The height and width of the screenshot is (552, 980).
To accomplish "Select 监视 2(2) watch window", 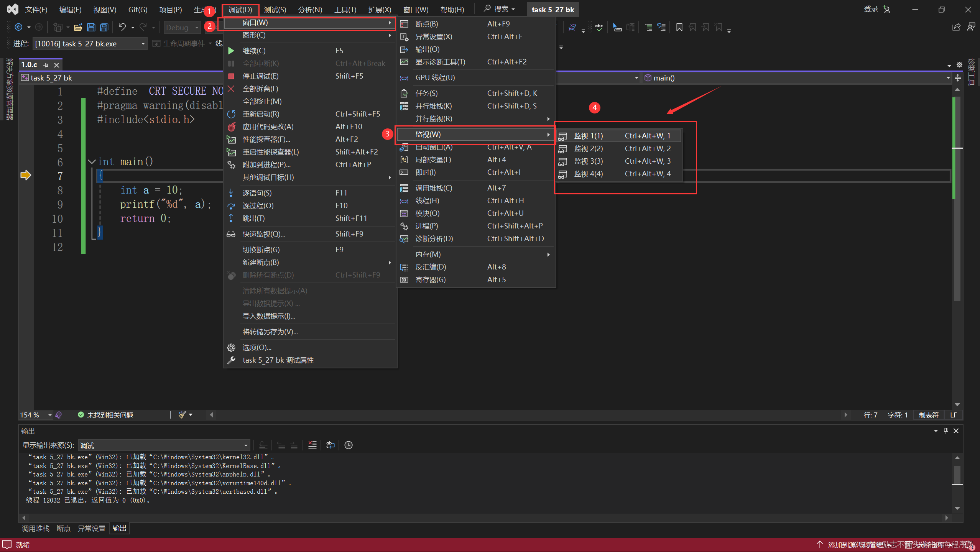I will (x=618, y=148).
